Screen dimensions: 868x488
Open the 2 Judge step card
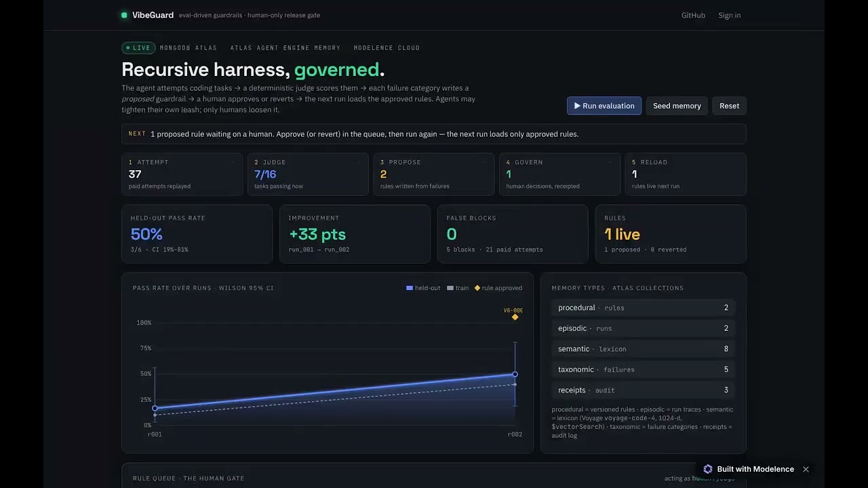[308, 174]
